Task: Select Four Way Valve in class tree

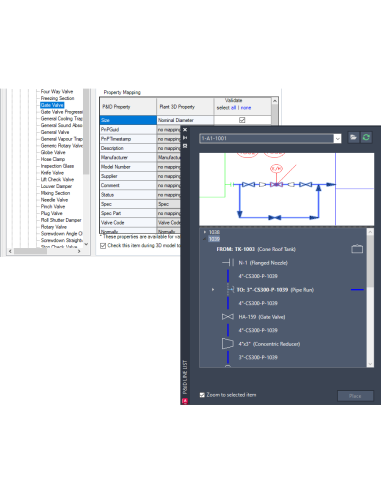Action: coord(57,91)
